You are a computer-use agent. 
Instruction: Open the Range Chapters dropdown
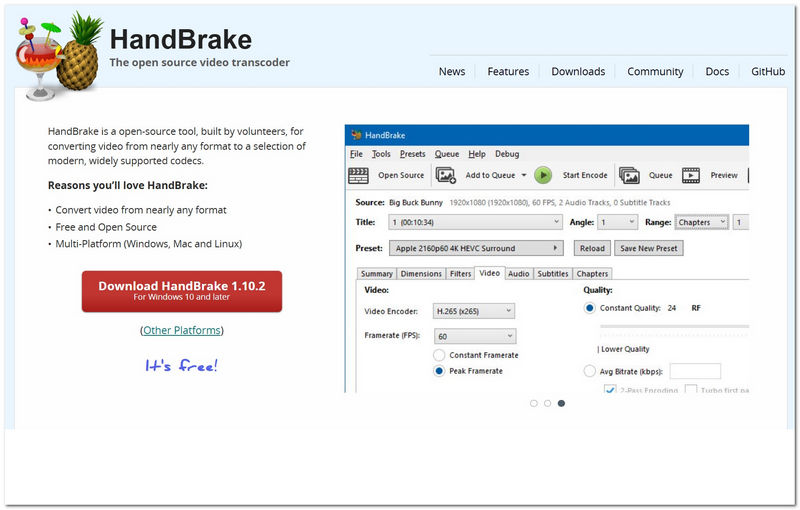coord(701,222)
